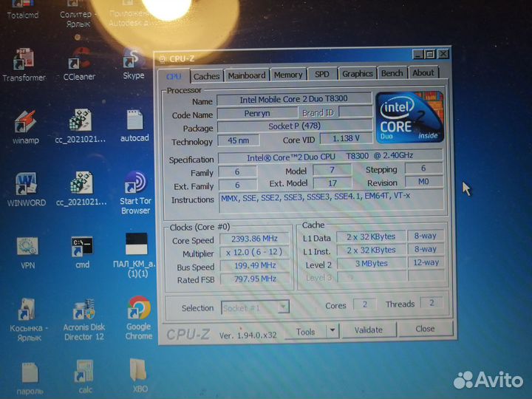532x399 pixels.
Task: Launch Start Tor Browser shortcut
Action: 135,193
